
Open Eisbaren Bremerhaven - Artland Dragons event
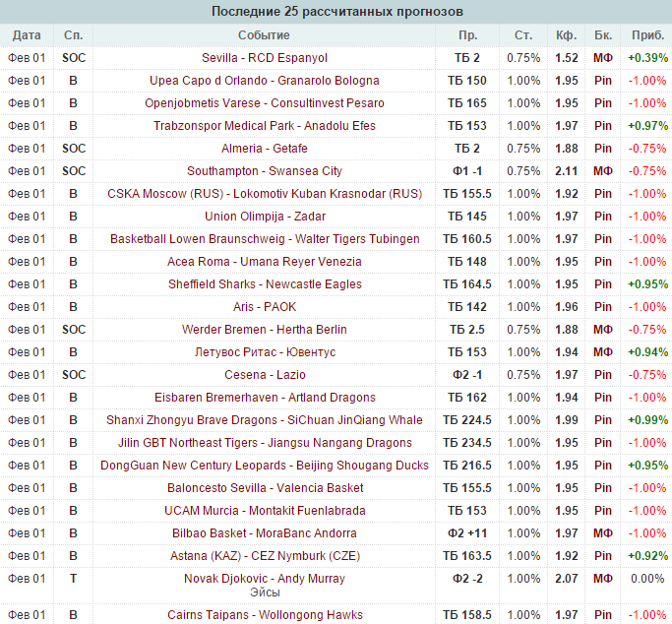(x=265, y=398)
